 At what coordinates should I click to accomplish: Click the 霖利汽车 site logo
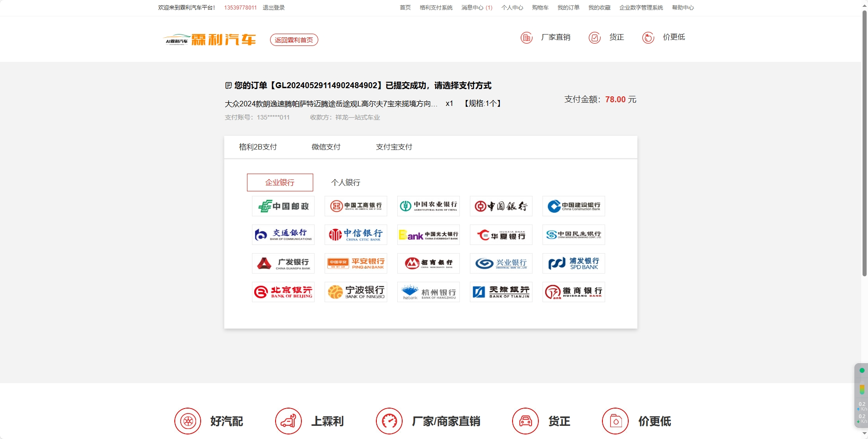click(210, 40)
